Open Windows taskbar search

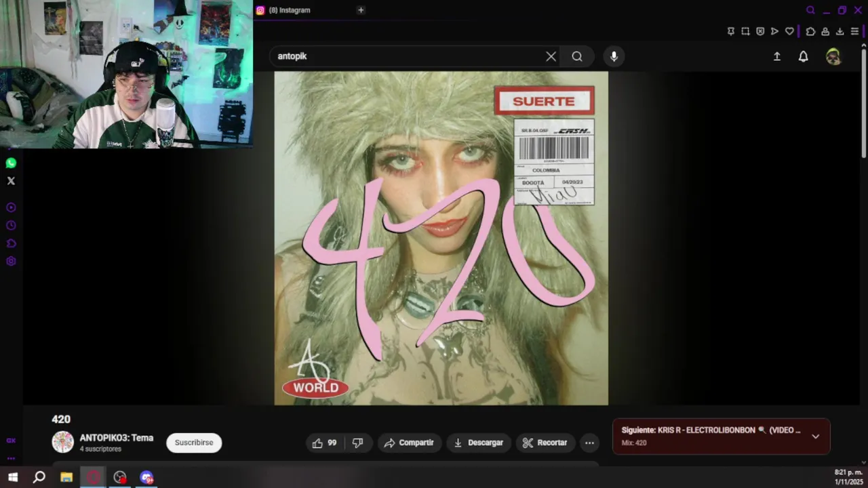[39, 477]
